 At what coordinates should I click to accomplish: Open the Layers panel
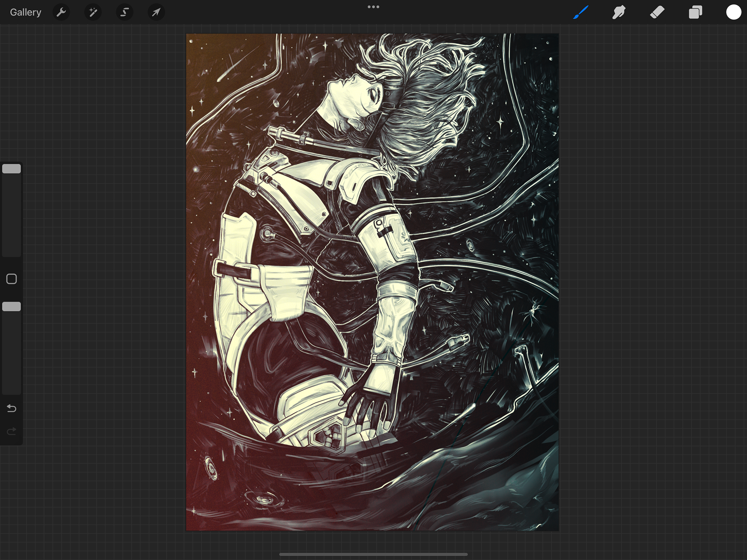[x=695, y=12]
